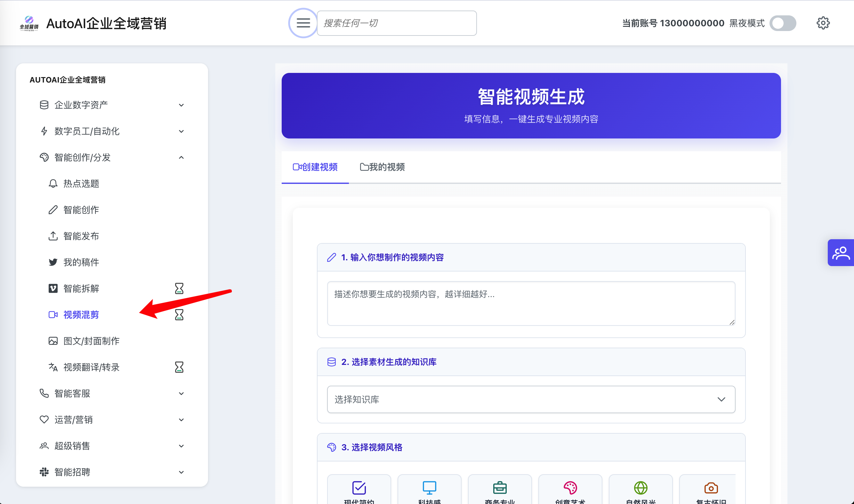The image size is (854, 504).
Task: Click hourglass icon on 智能拆解 row
Action: pos(179,288)
